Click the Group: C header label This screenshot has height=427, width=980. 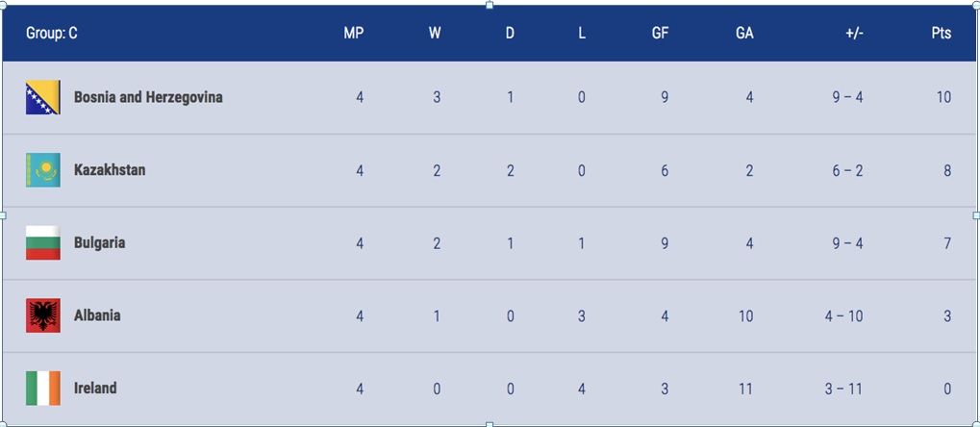[52, 33]
